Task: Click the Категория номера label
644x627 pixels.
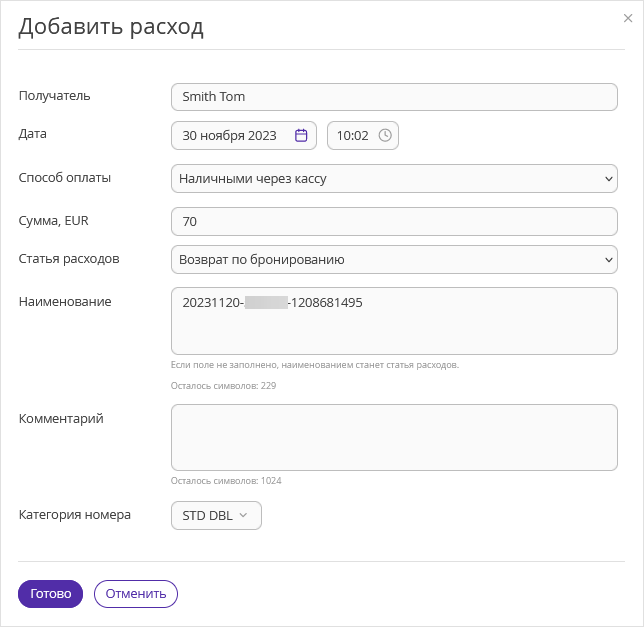Action: click(x=75, y=514)
